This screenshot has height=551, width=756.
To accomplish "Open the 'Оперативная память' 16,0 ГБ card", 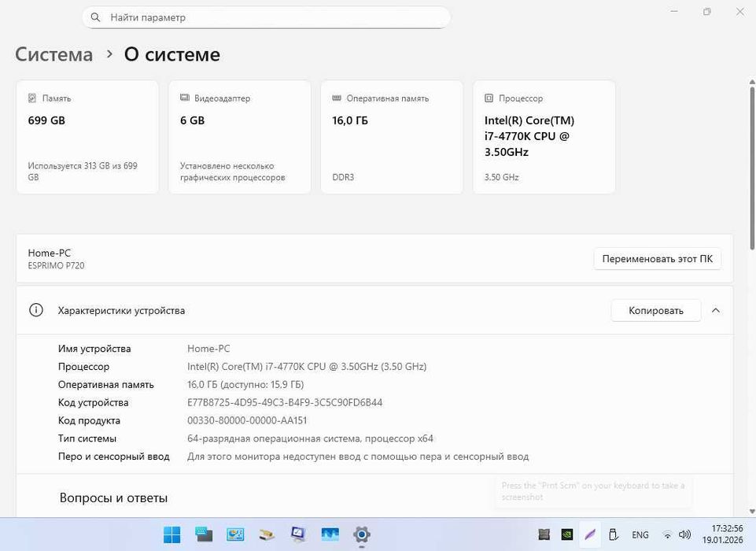I will 392,138.
